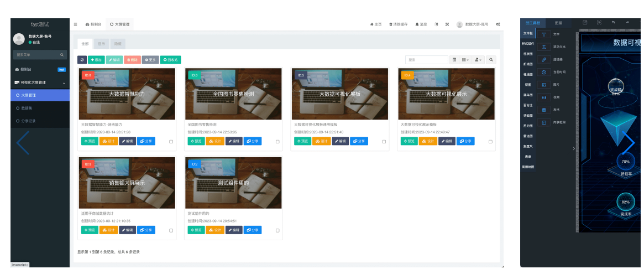Click the 主页 home item in header

[376, 24]
